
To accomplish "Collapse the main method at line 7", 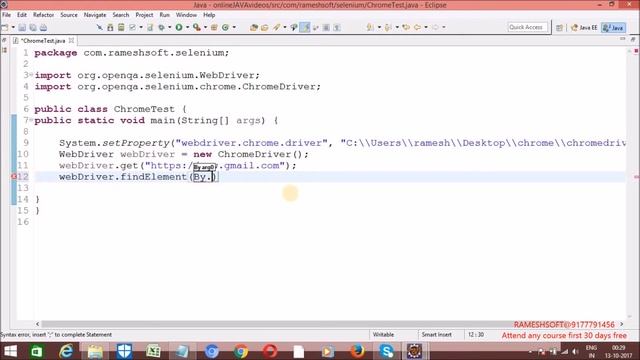I will pos(31,120).
